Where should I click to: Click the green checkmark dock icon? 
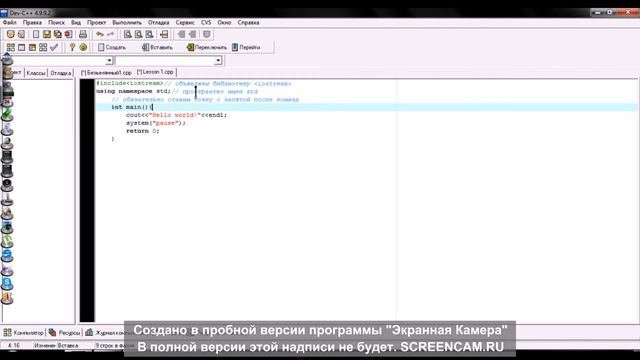click(x=7, y=116)
